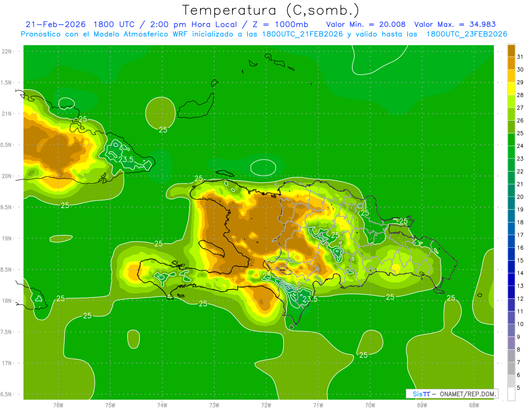This screenshot has width=532, height=411.
Task: Select the date text "21-Feb-2026"
Action: 56,24
